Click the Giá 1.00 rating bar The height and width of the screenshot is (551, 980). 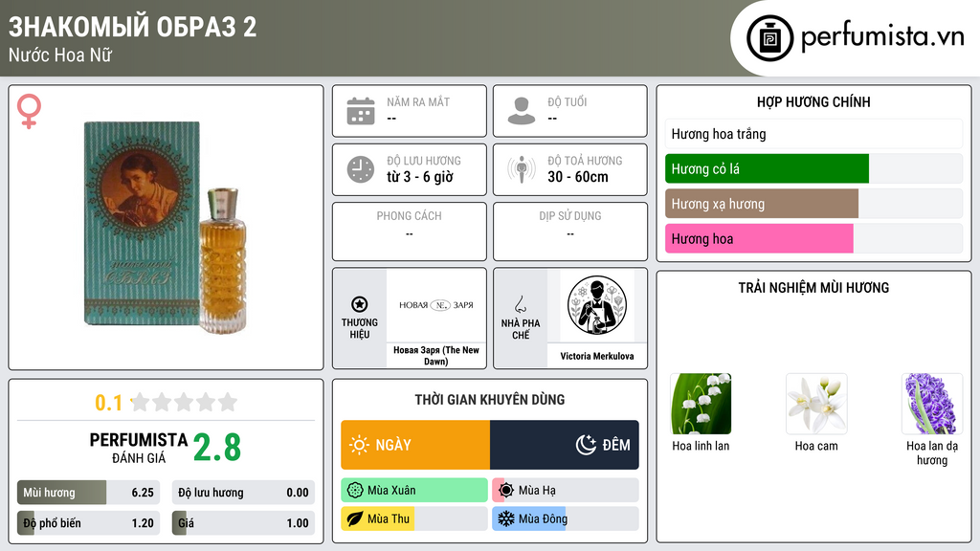pyautogui.click(x=243, y=523)
